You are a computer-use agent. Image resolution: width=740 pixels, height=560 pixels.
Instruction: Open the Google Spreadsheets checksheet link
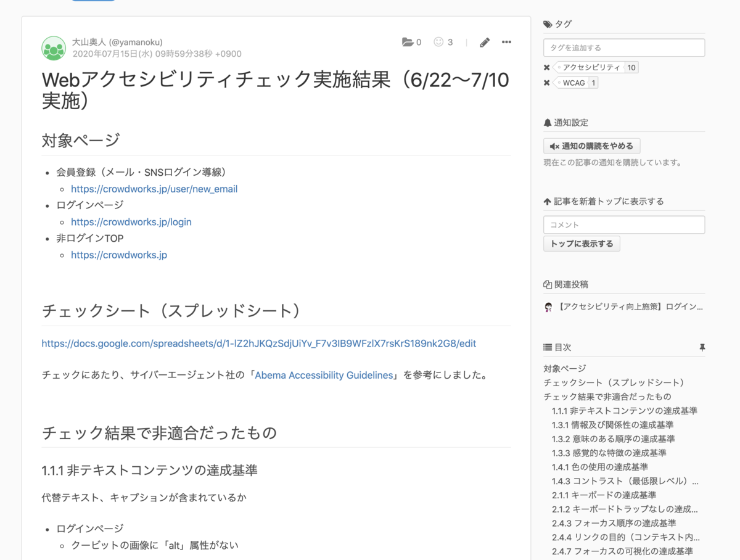click(258, 344)
